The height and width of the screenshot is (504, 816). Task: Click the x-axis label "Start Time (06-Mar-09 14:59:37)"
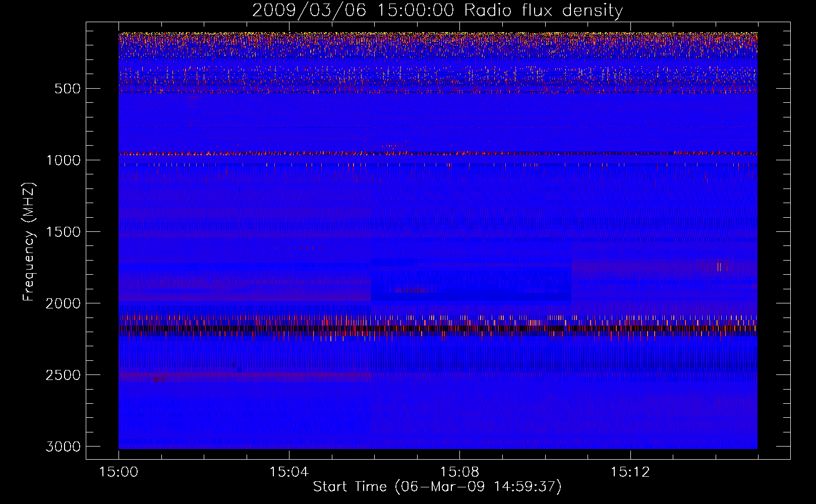point(437,487)
